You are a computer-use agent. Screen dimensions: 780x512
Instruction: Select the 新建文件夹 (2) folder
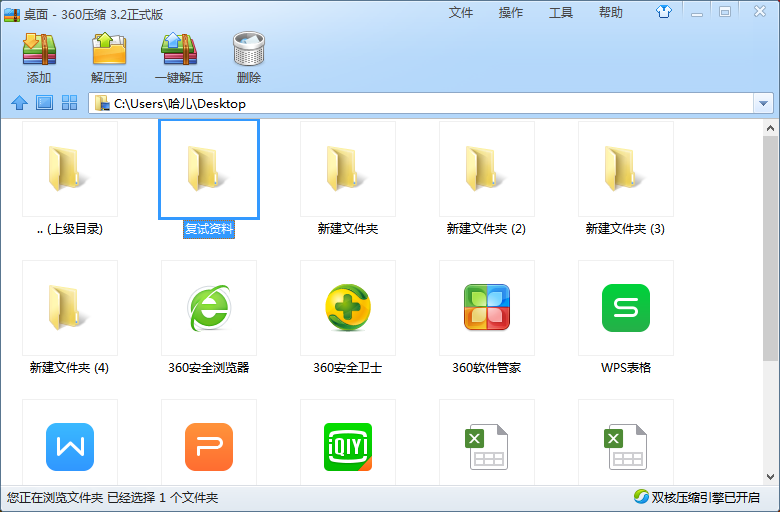487,169
